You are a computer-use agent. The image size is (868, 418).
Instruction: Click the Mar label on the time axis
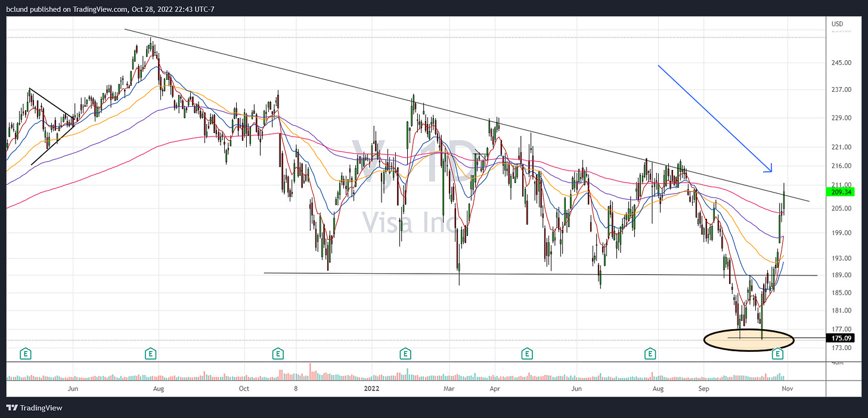point(449,389)
